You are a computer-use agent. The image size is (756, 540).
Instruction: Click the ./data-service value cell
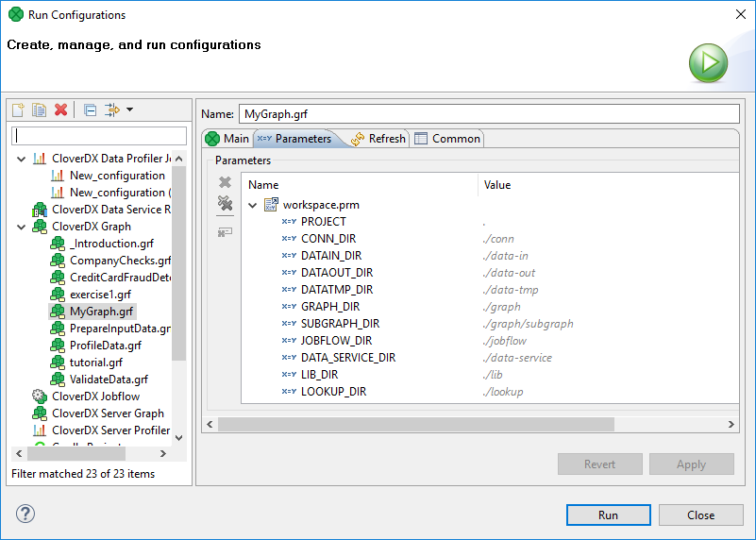517,358
